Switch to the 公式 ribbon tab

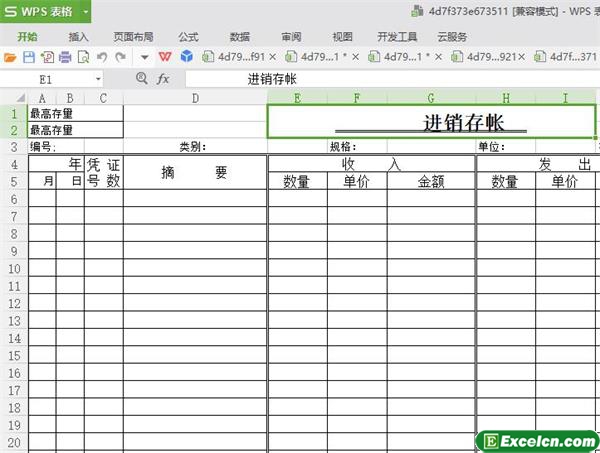(188, 37)
